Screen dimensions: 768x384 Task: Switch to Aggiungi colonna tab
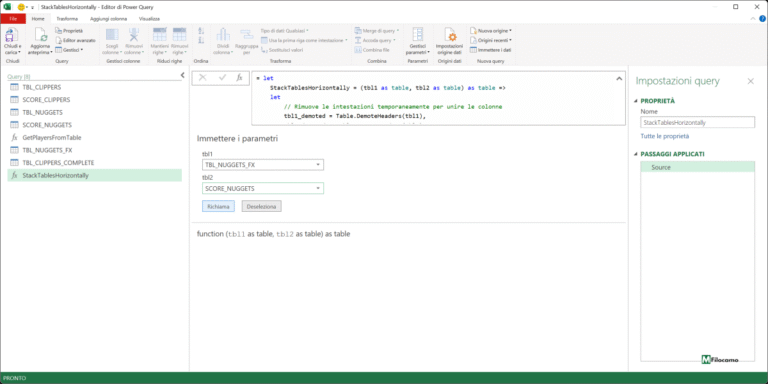(x=109, y=19)
